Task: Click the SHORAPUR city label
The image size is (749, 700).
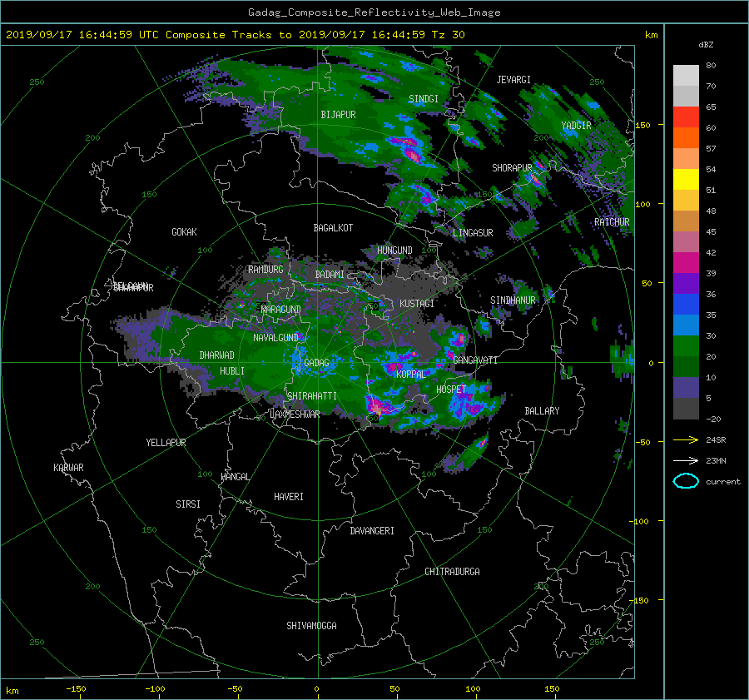Action: (x=512, y=168)
